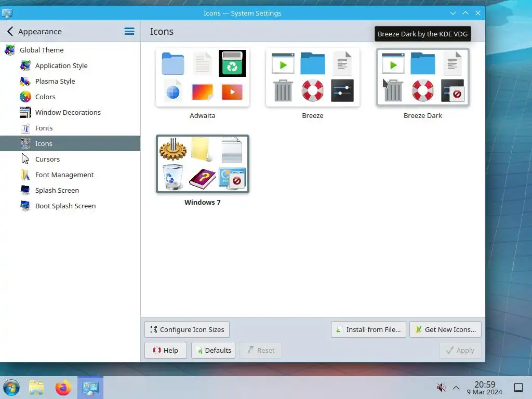
Task: Click the Help button
Action: (x=166, y=350)
